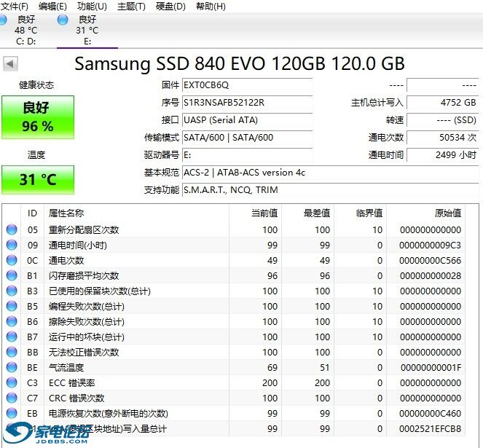Click status orb for attribute 0C
This screenshot has width=483, height=448.
[12, 260]
